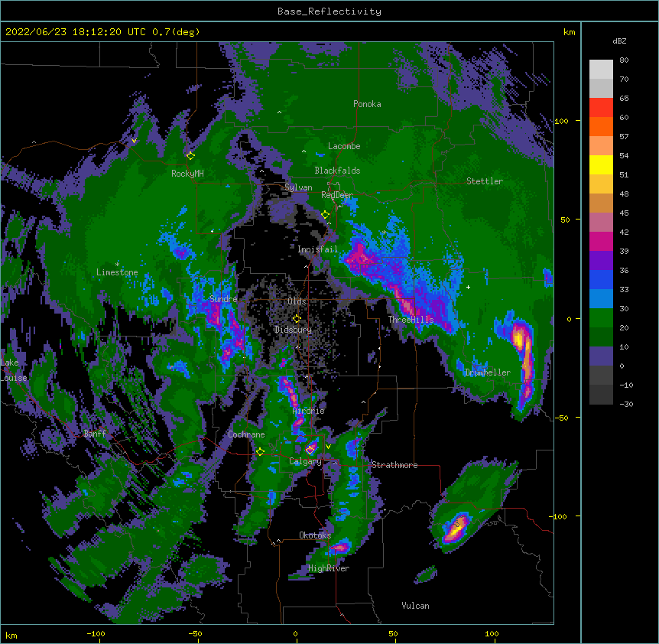Pick the yellow 51–54 dBZ legend swatch

(601, 165)
